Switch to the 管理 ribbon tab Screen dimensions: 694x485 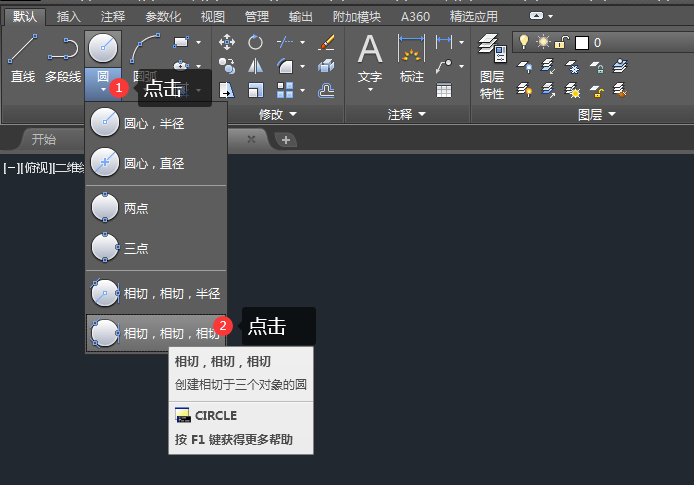[257, 17]
